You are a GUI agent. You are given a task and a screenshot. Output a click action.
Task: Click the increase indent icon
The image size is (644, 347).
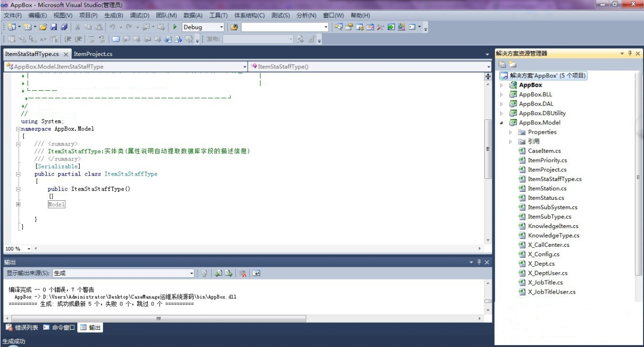[x=78, y=39]
